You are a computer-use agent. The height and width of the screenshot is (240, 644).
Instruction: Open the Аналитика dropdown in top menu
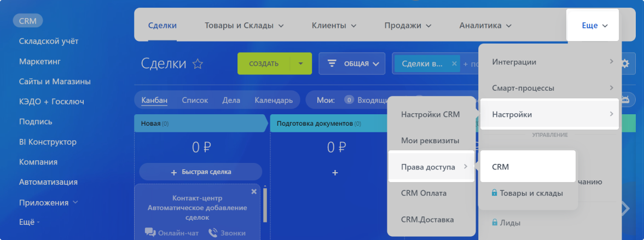click(485, 25)
